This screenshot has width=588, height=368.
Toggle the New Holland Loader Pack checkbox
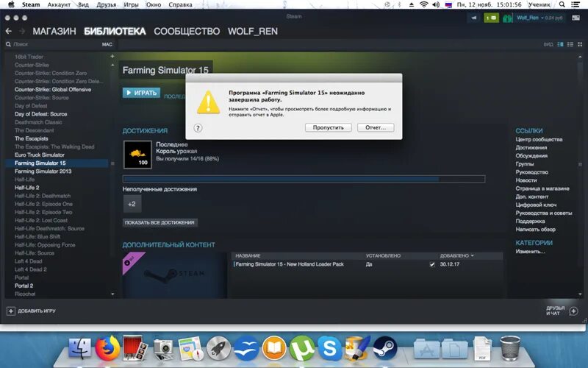432,264
